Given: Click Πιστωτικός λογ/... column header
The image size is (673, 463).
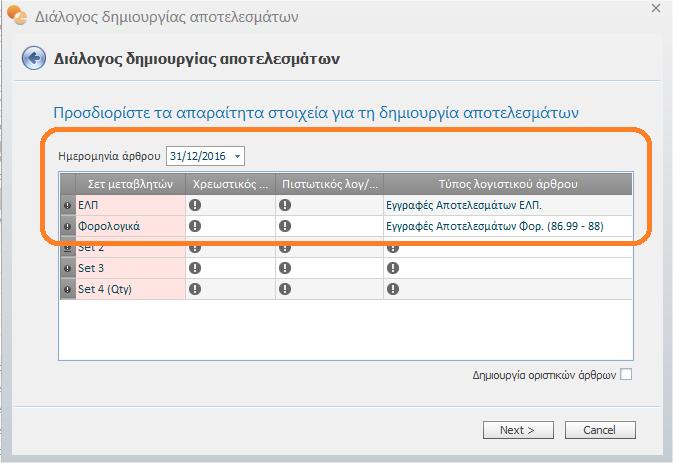Looking at the screenshot, I should pos(330,184).
